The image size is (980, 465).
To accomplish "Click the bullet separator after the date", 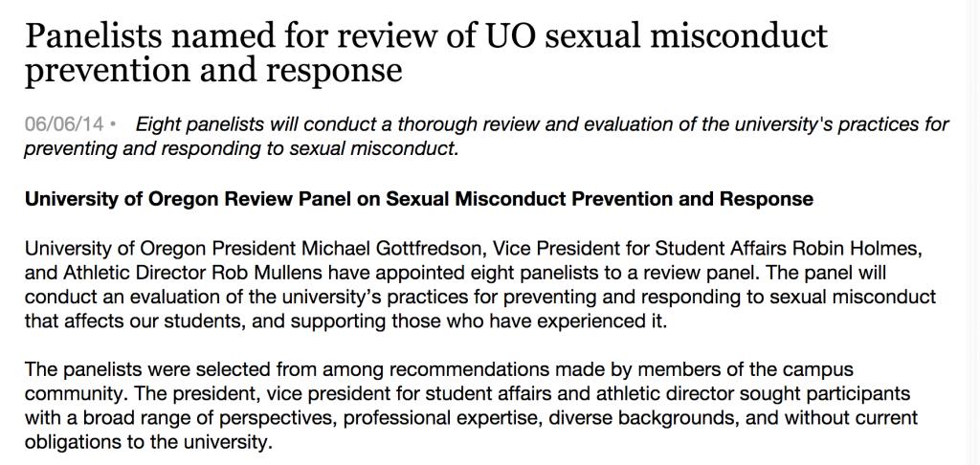I will (x=113, y=124).
